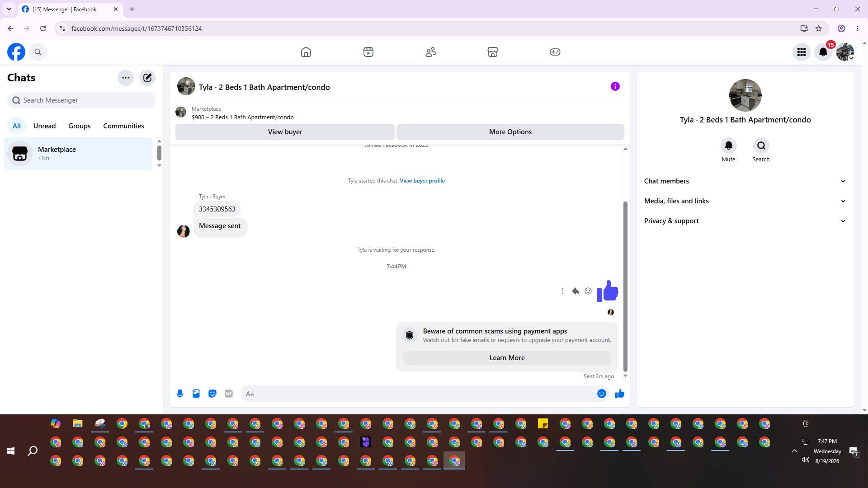Image resolution: width=868 pixels, height=488 pixels.
Task: Open the emoji picker in message box
Action: (x=602, y=394)
